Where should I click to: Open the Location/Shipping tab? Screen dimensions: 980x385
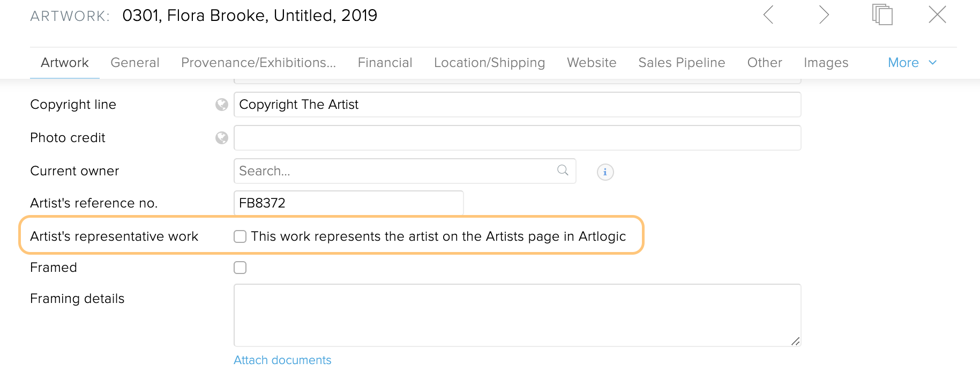[489, 63]
